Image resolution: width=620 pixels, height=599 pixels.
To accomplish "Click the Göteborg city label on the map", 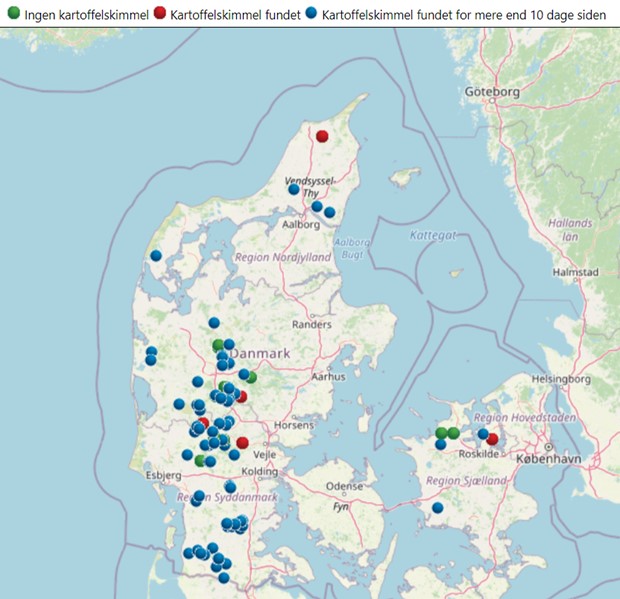I will [495, 92].
